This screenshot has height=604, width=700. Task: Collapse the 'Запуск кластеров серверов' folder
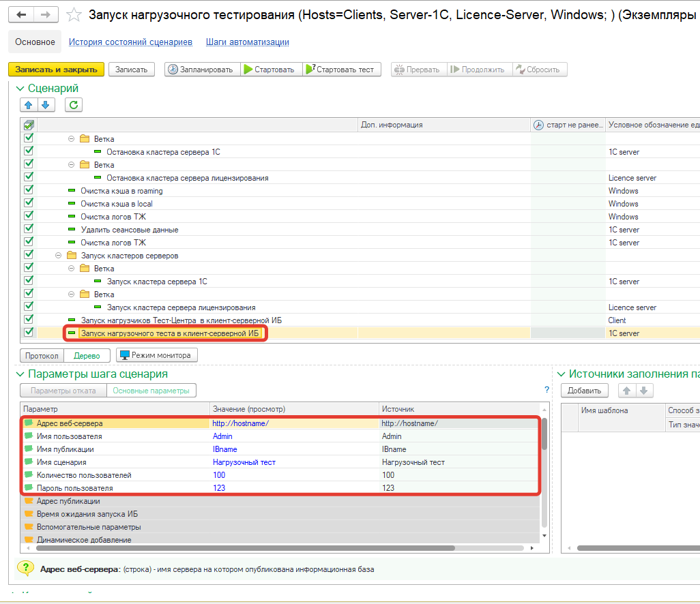[x=58, y=256]
